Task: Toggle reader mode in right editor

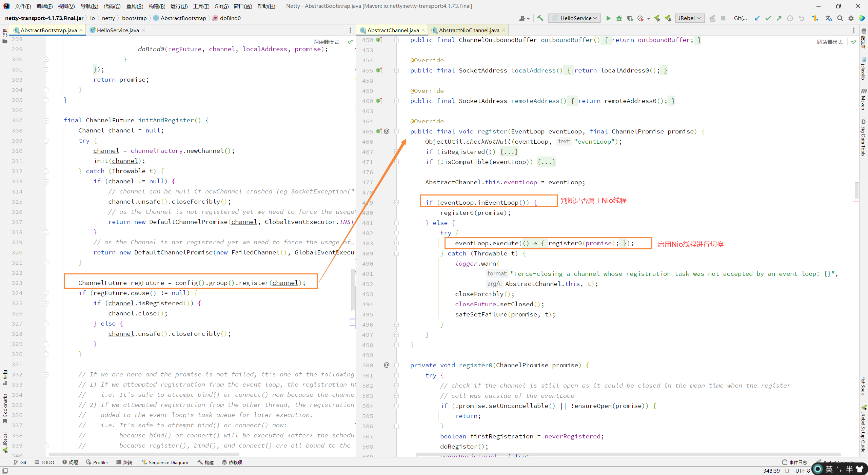Action: (829, 42)
